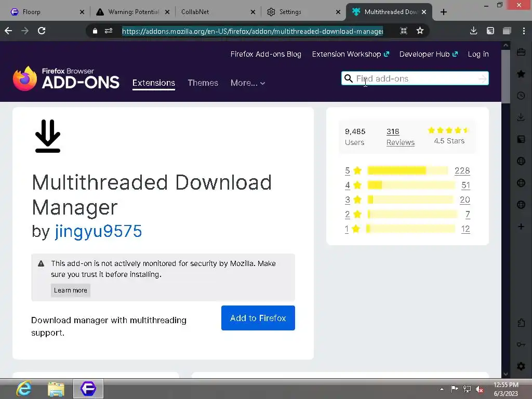
Task: Click the padlock site security icon
Action: click(x=95, y=31)
